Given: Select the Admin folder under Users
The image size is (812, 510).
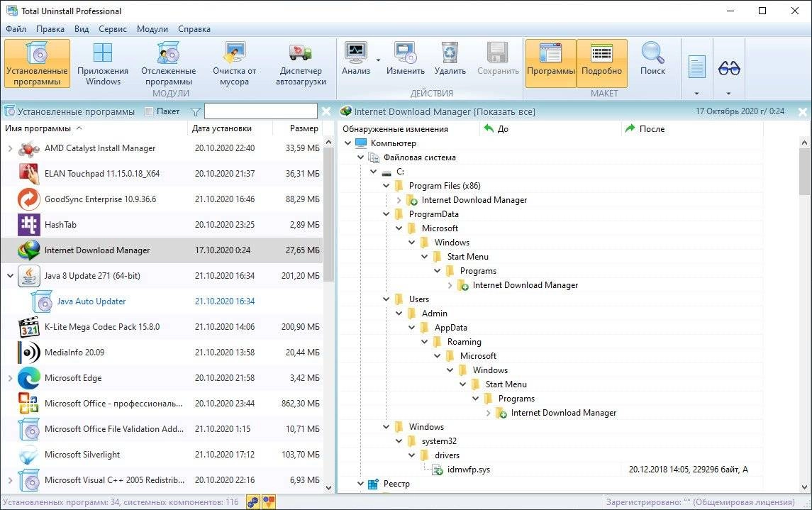Looking at the screenshot, I should (x=435, y=314).
